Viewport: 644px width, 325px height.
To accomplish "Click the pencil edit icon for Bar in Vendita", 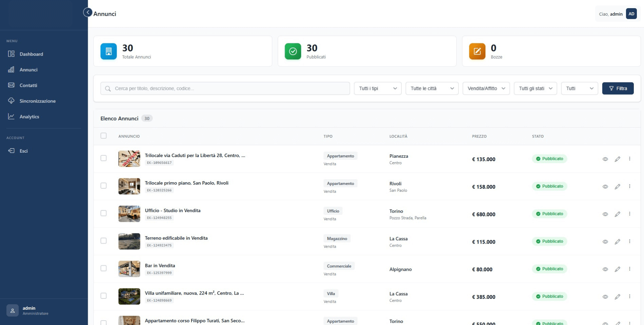I will 618,269.
